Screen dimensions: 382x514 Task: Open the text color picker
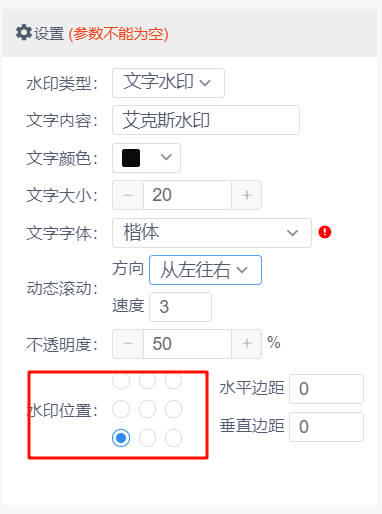(146, 158)
